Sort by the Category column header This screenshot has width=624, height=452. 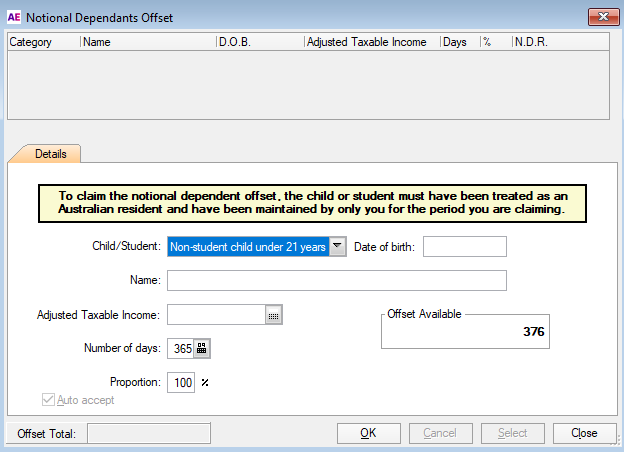[x=43, y=43]
